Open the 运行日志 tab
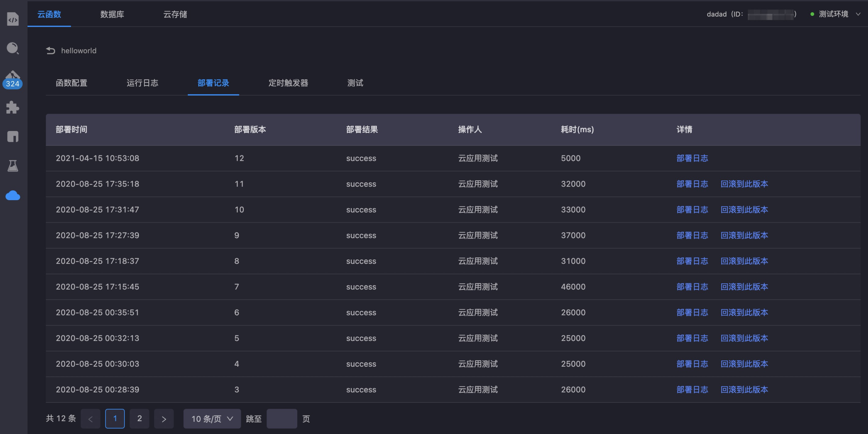The width and height of the screenshot is (868, 434). click(x=142, y=83)
